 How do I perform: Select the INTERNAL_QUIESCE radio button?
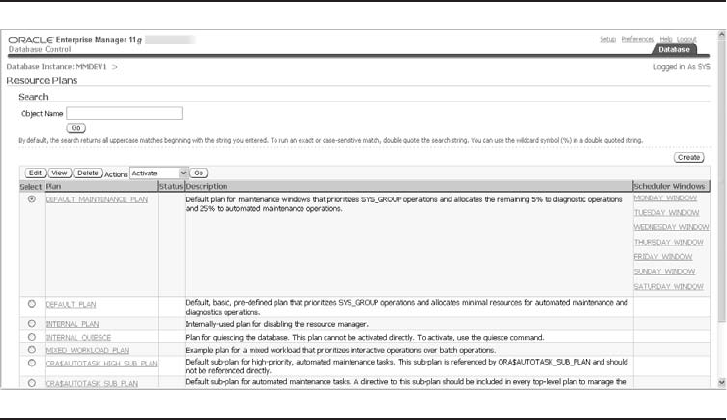(32, 337)
